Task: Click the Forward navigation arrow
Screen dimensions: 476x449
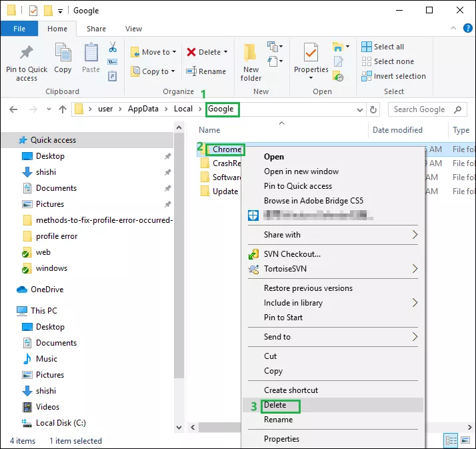Action: 33,109
